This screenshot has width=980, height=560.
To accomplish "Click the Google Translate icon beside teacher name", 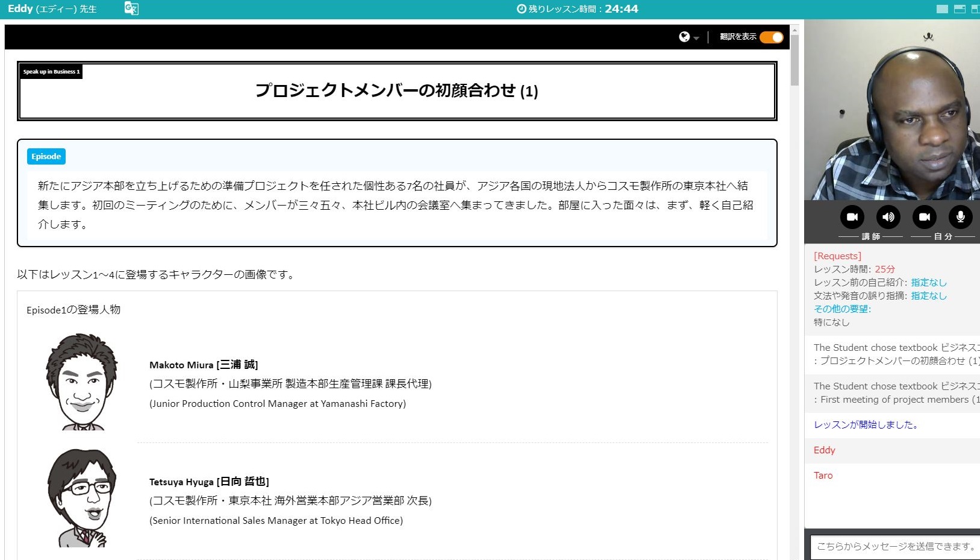I will coord(131,8).
